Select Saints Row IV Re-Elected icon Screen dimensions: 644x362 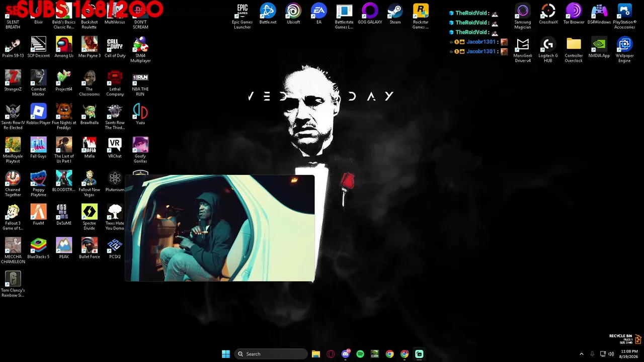[x=13, y=117]
